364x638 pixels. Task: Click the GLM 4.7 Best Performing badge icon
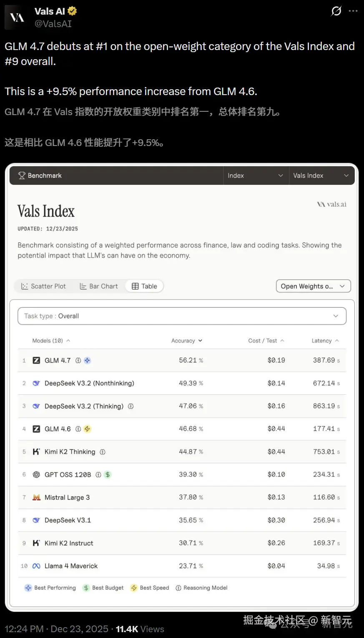pos(87,360)
